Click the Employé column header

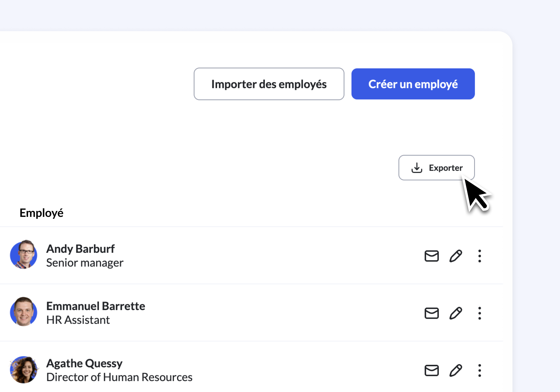point(41,213)
